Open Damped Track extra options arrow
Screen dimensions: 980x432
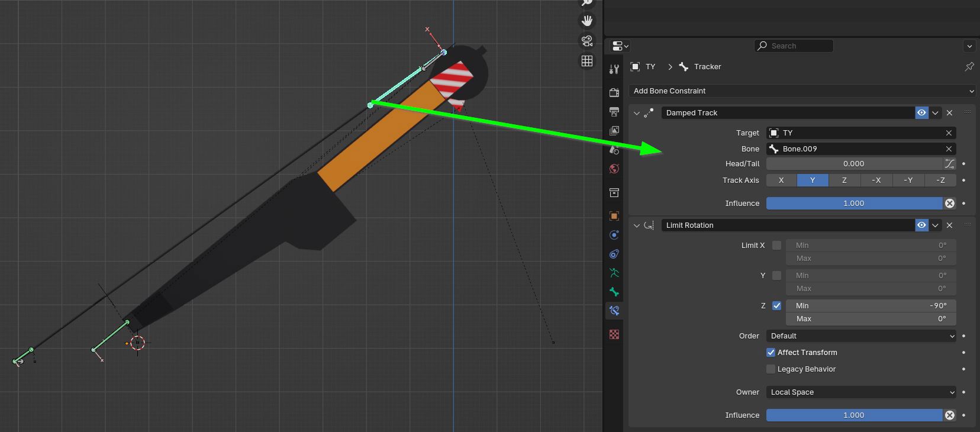coord(935,112)
